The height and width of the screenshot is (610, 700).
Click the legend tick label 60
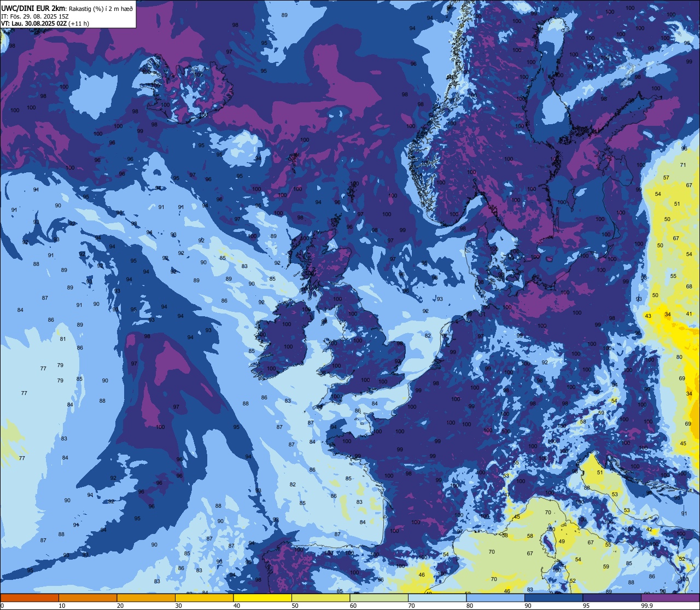click(x=353, y=606)
